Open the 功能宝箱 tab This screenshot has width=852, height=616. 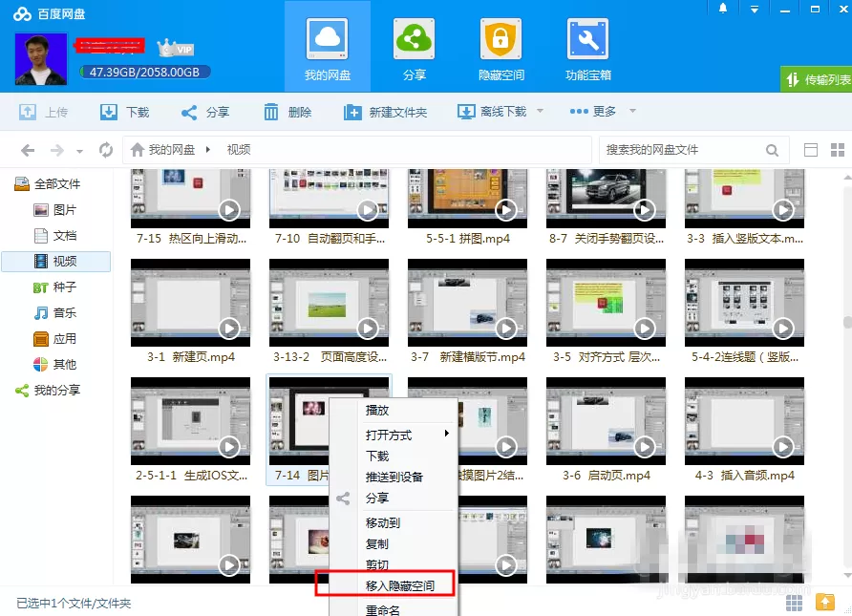pos(588,48)
